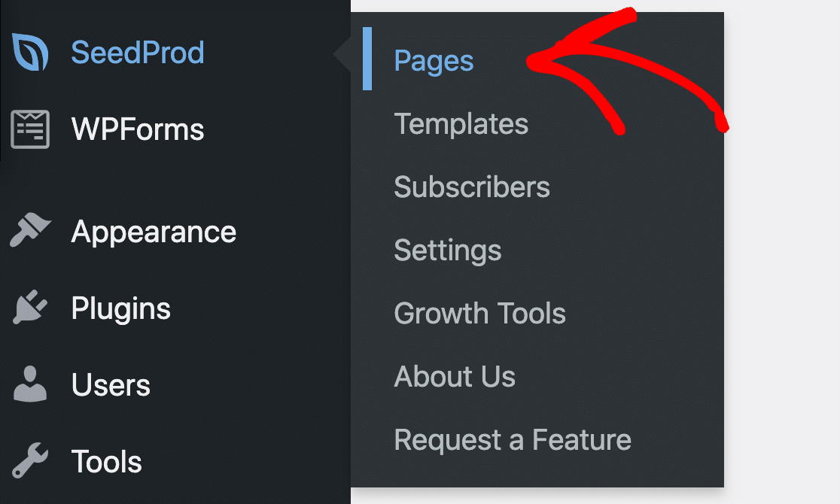
Task: Click Request a Feature in submenu
Action: click(x=513, y=440)
